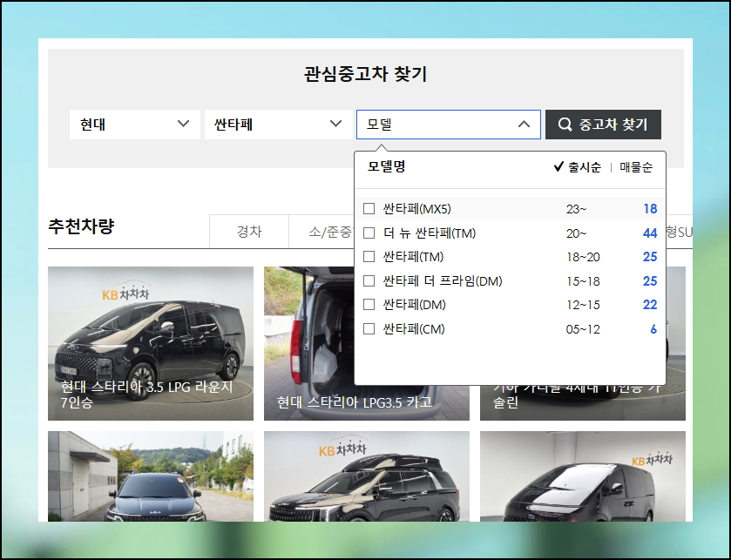Viewport: 731px width, 560px height.
Task: Check the 싼타페(MX5) checkbox
Action: [369, 209]
